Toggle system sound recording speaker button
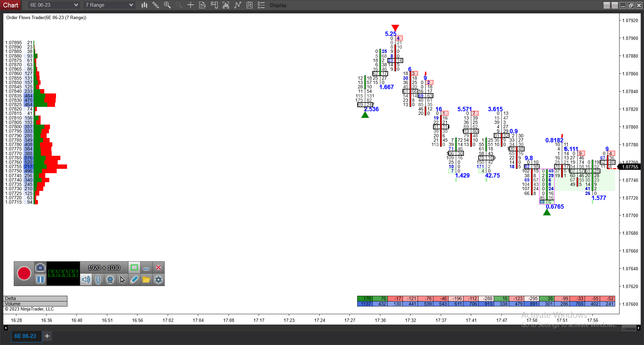The height and width of the screenshot is (345, 644). (x=86, y=279)
